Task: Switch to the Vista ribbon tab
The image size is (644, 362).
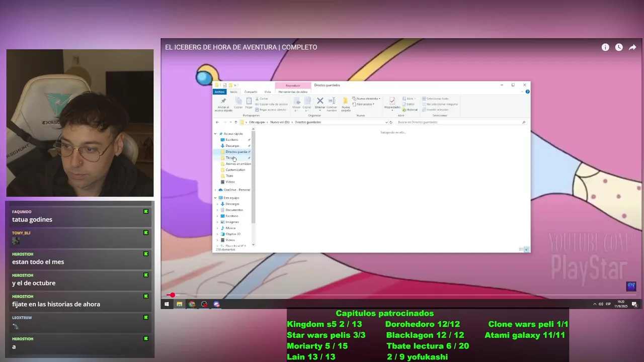Action: click(267, 92)
